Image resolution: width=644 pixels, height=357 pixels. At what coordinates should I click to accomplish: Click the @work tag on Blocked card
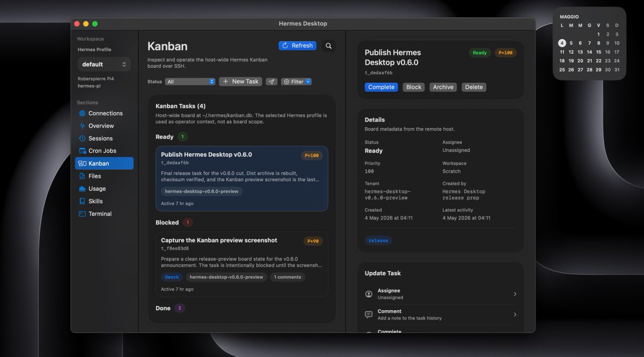point(172,277)
